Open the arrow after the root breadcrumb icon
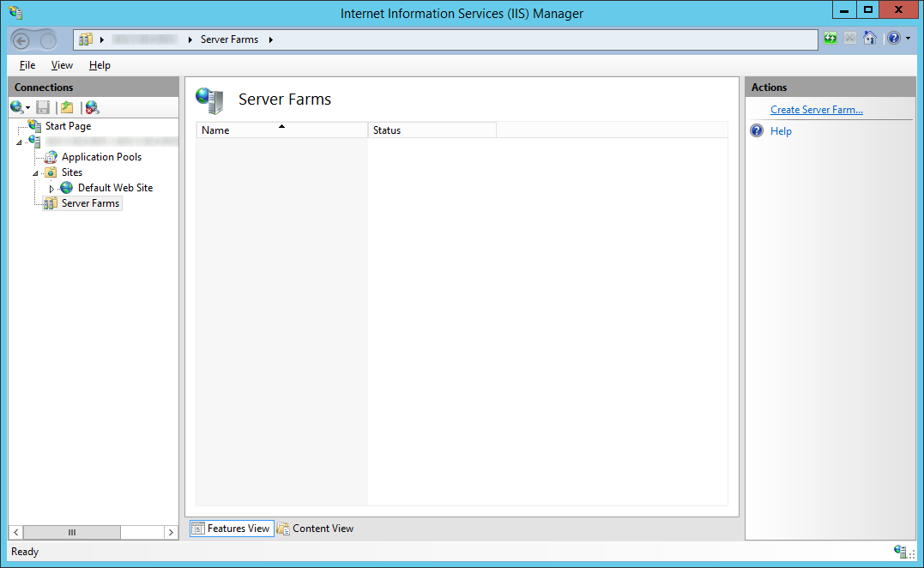 pos(101,39)
